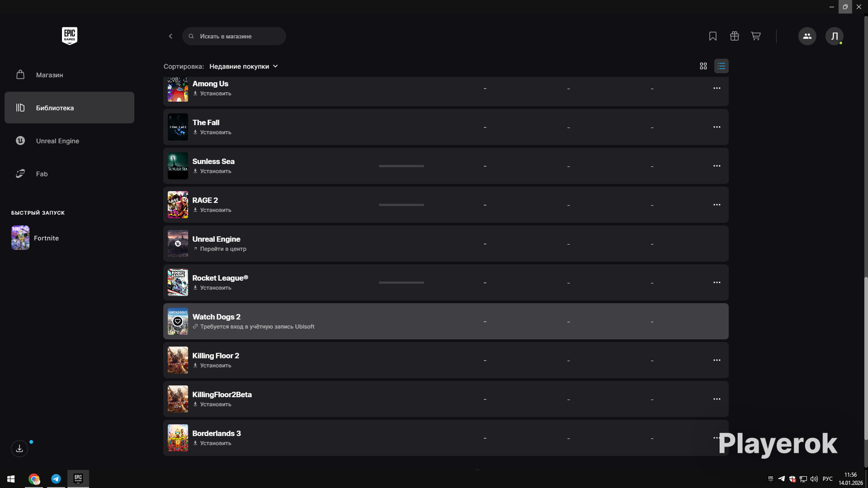
Task: Install RAGE 2 via Установить
Action: tap(212, 210)
